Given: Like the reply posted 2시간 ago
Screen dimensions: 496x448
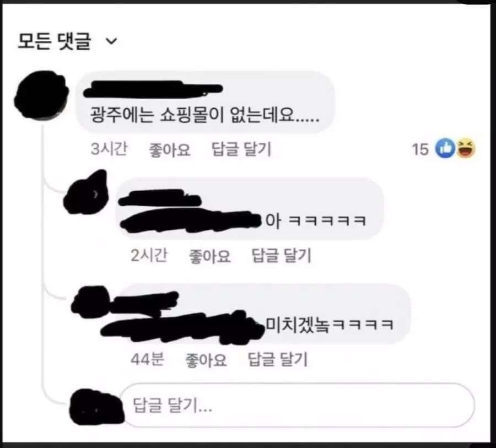Looking at the screenshot, I should [209, 256].
